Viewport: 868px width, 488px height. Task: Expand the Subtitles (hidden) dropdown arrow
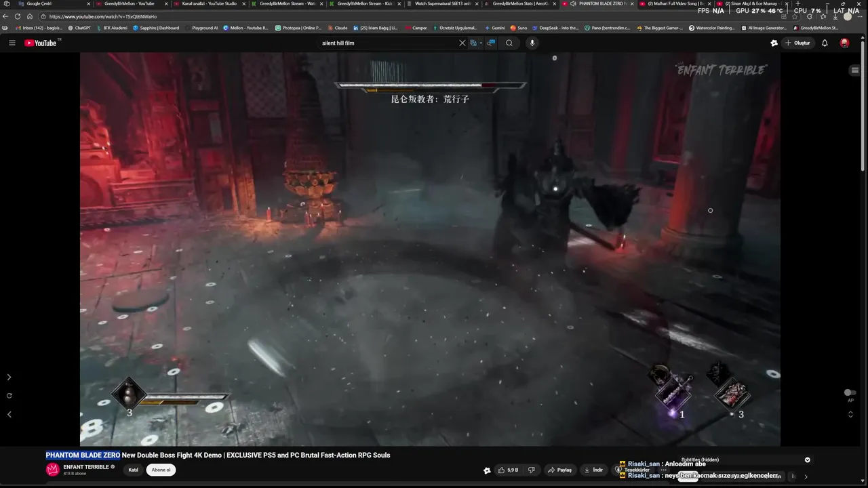(808, 460)
